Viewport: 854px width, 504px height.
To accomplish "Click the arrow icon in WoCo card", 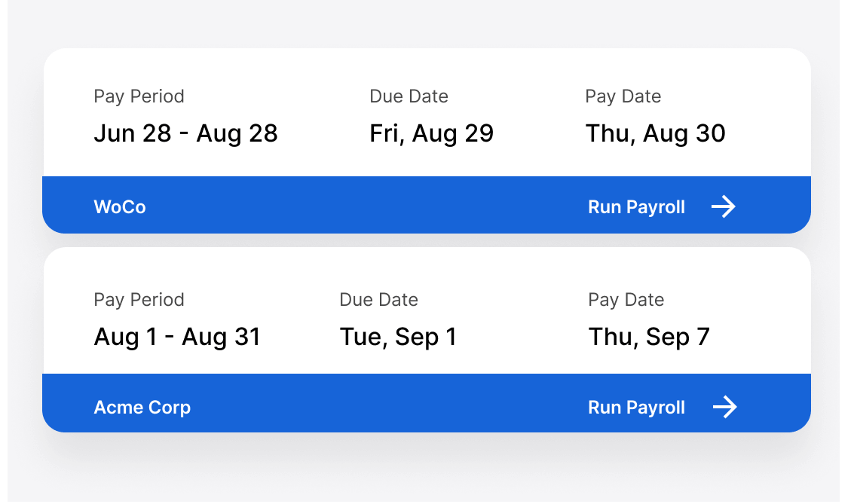I will tap(724, 206).
